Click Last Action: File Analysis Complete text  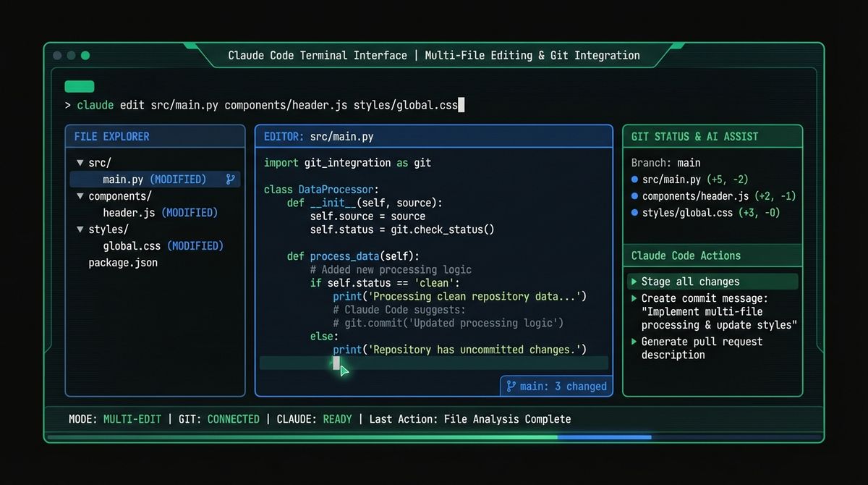[470, 419]
